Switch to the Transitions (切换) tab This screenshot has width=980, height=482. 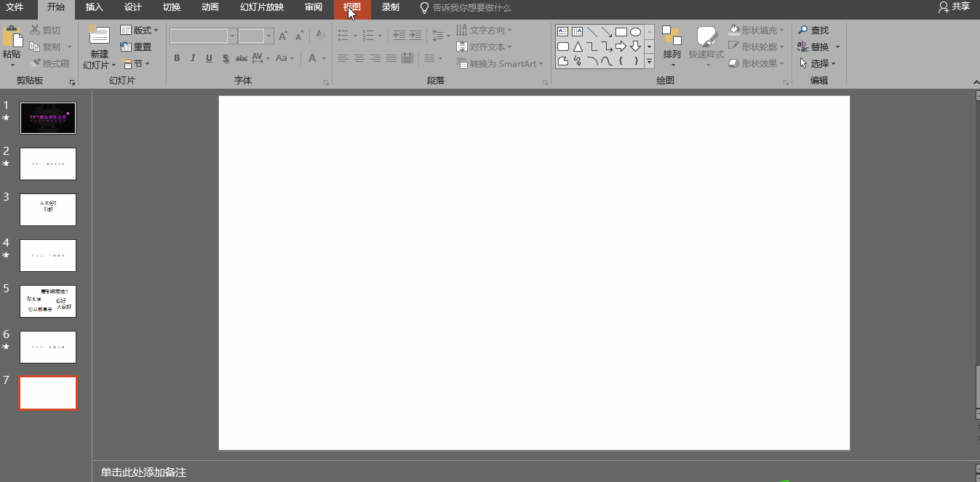tap(172, 7)
